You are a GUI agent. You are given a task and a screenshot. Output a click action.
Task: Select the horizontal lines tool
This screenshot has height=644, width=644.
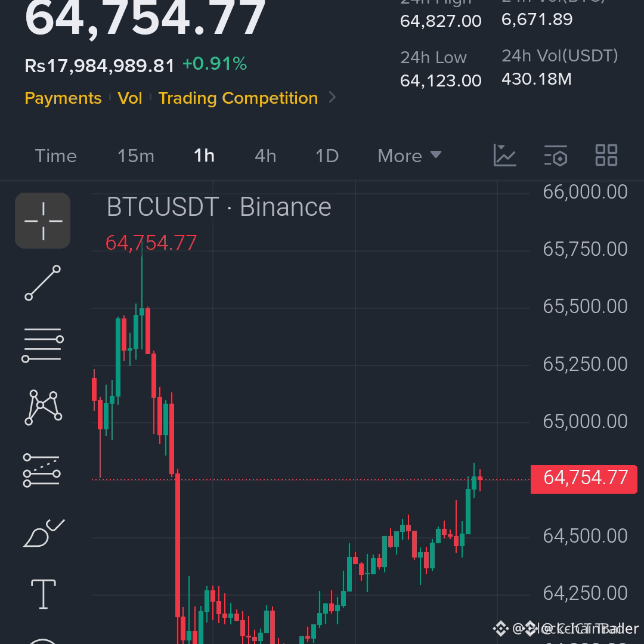[43, 345]
